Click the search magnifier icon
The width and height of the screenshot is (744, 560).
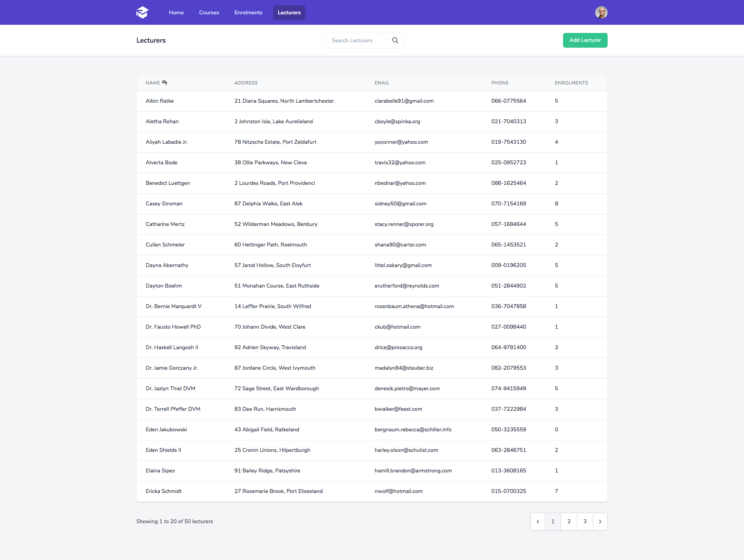pos(395,40)
